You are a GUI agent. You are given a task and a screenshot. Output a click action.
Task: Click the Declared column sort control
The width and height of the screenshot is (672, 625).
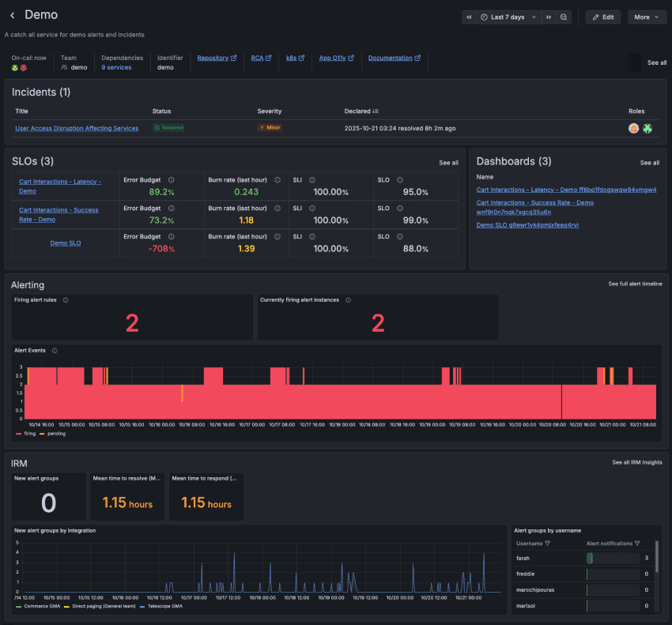point(373,111)
